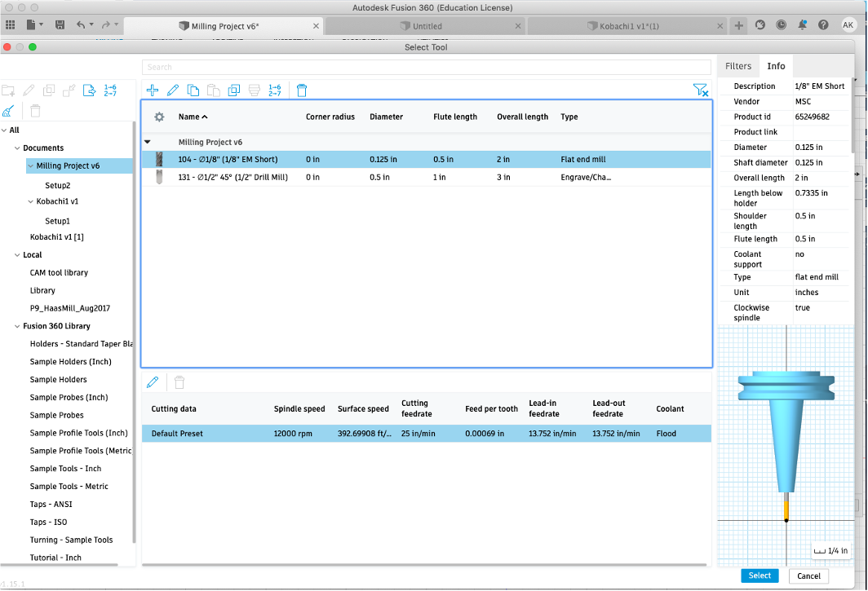Switch to the Untitled document tab
The height and width of the screenshot is (591, 868).
click(x=427, y=26)
